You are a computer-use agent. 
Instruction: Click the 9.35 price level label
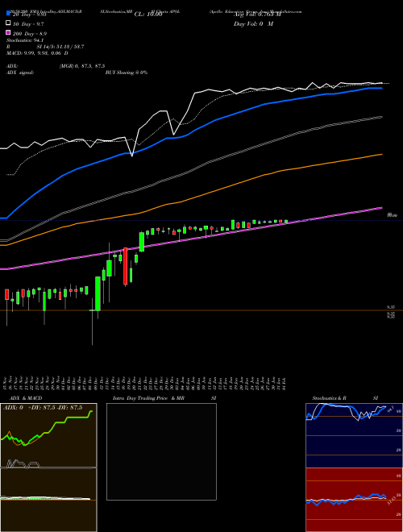pos(391,307)
